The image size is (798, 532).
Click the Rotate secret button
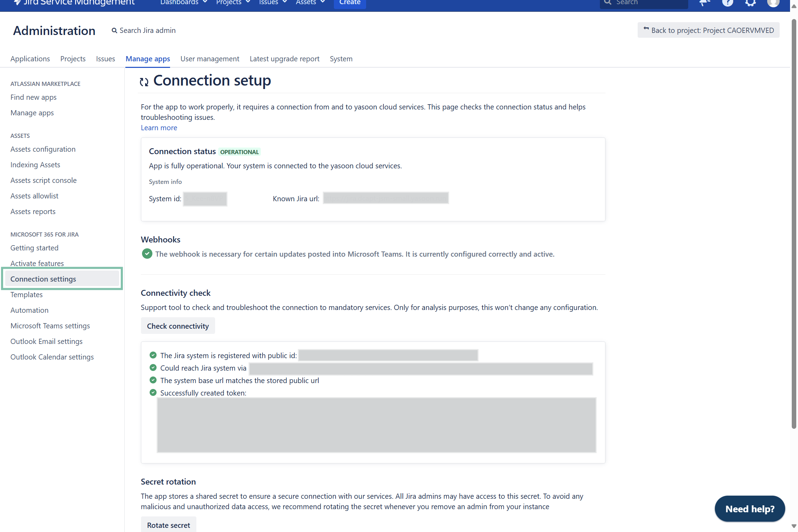pos(168,525)
